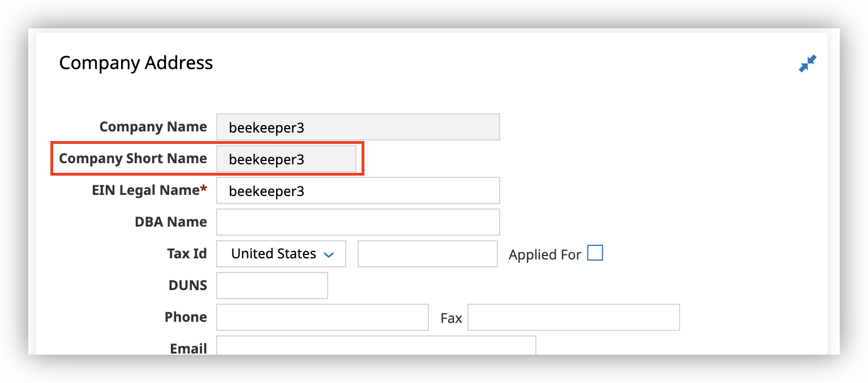
Task: Open the United States Tax Id dropdown
Action: (x=281, y=254)
